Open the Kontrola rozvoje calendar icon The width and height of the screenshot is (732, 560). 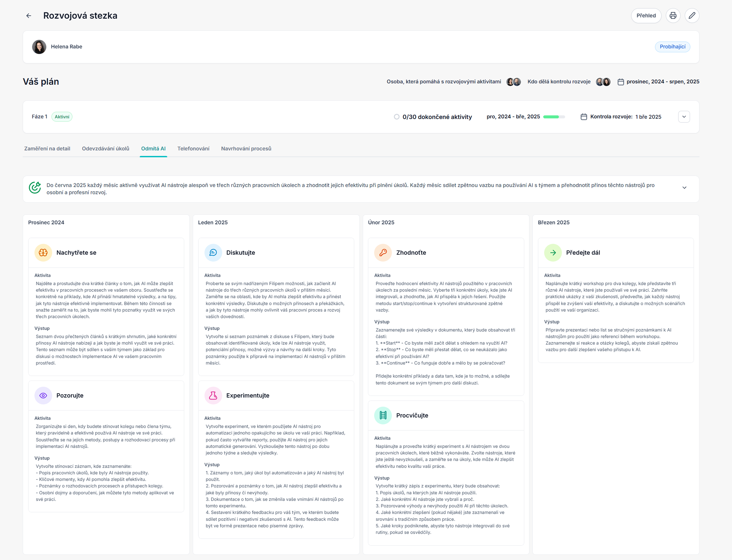coord(584,117)
